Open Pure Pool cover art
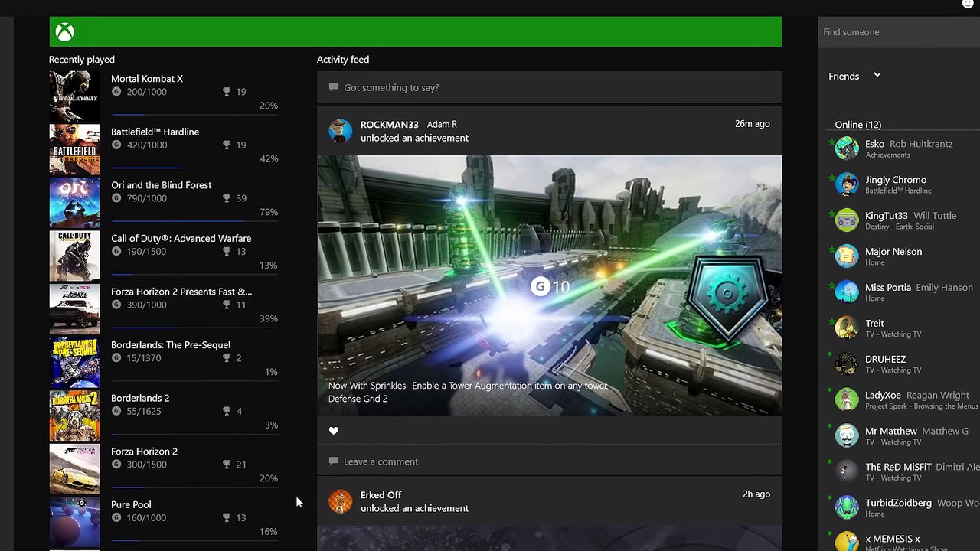 tap(74, 523)
